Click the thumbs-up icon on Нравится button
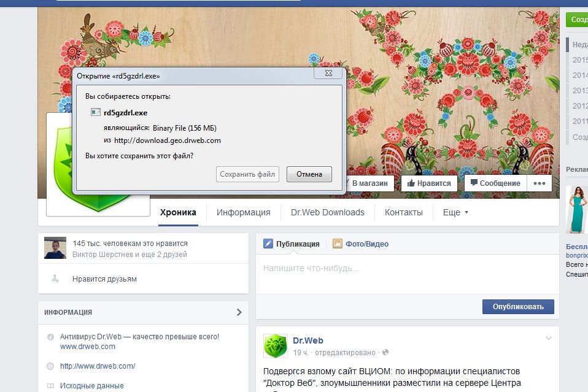 (x=411, y=183)
